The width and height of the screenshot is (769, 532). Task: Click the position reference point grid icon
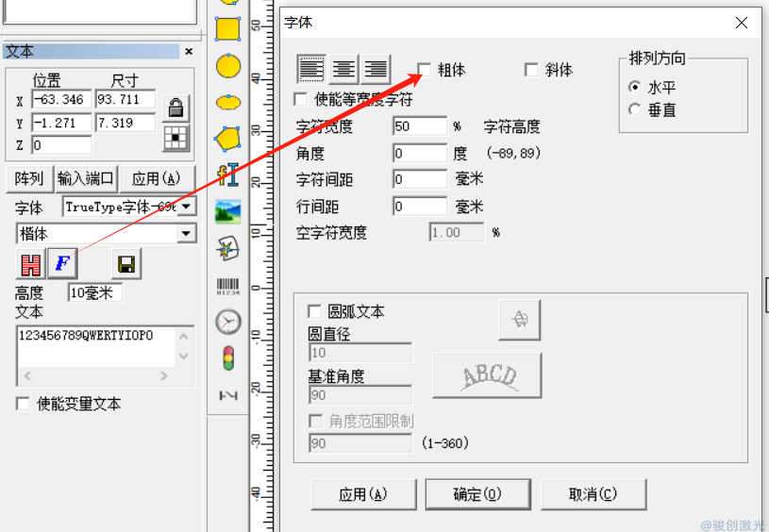tap(176, 139)
